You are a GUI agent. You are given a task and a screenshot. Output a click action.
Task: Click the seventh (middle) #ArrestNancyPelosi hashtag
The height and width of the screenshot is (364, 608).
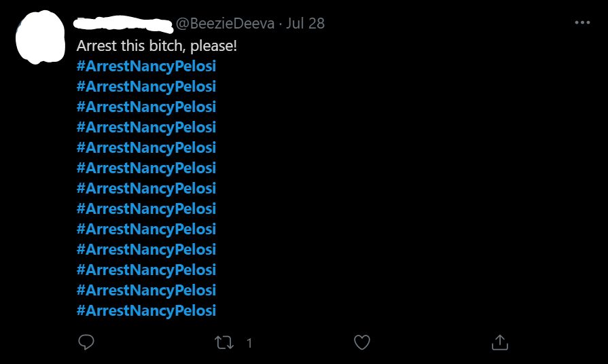click(146, 189)
